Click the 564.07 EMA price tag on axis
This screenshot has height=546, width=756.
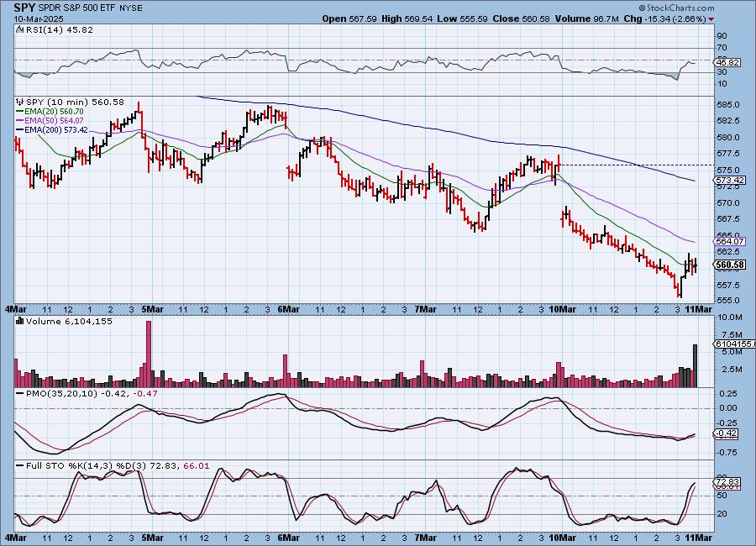pyautogui.click(x=729, y=241)
